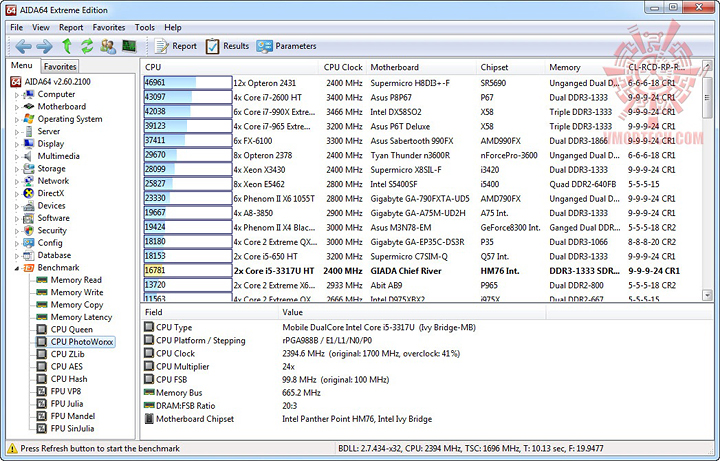Expand the Computer tree node
Screen dimensions: 720x461
pyautogui.click(x=17, y=95)
